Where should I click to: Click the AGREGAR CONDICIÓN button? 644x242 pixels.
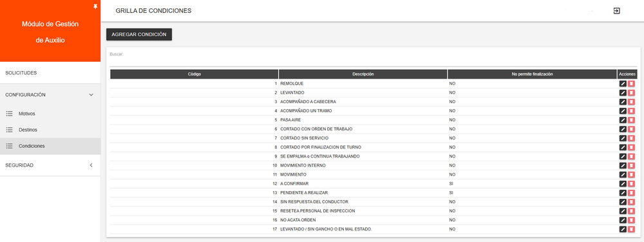tap(139, 35)
